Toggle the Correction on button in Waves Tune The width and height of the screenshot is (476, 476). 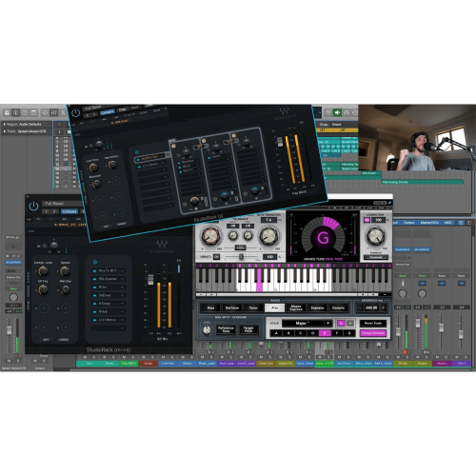(367, 220)
